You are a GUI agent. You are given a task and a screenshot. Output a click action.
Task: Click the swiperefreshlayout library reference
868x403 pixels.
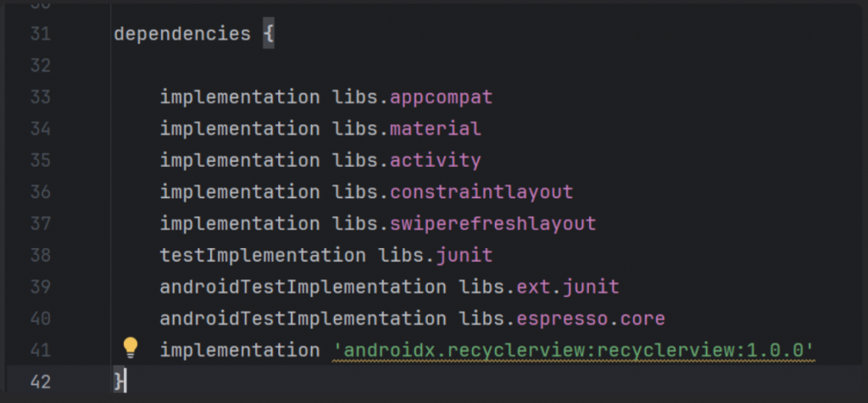coord(492,224)
